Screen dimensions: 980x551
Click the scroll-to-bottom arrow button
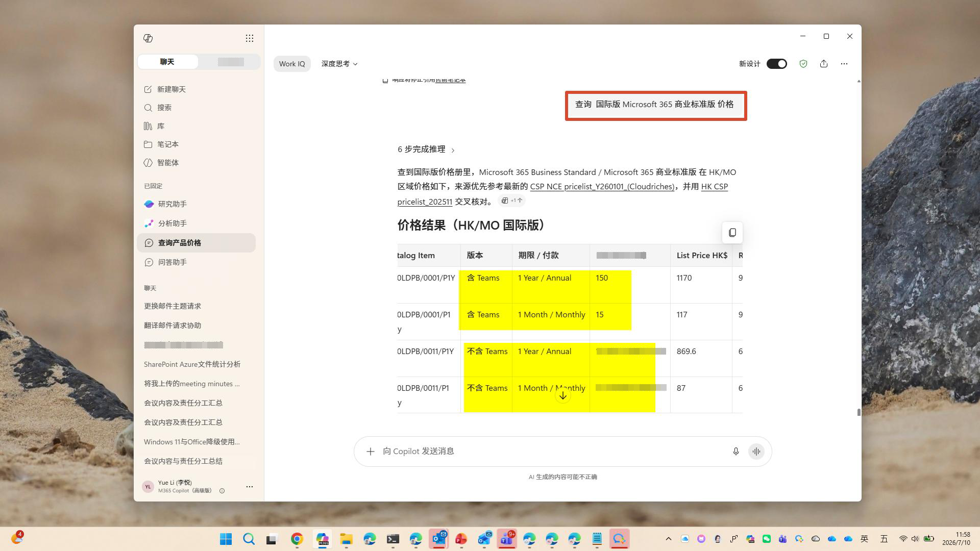click(563, 396)
